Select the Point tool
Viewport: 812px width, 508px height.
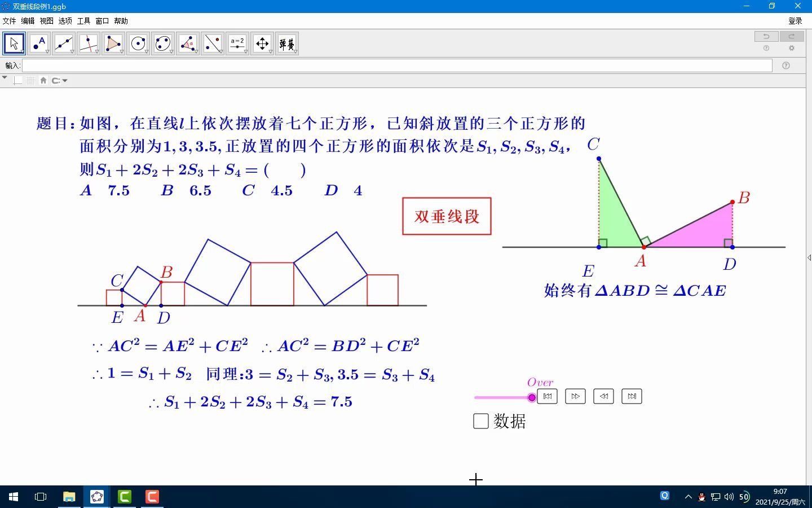coord(38,43)
